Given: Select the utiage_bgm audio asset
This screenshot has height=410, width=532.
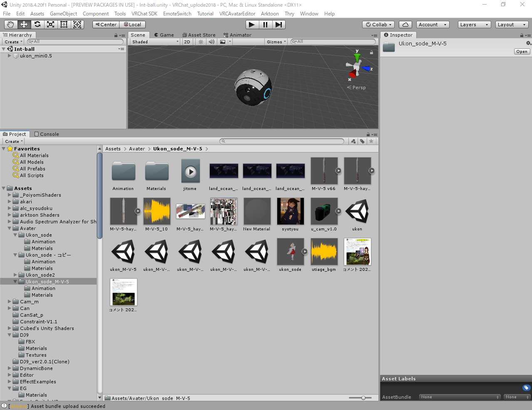Looking at the screenshot, I should (324, 255).
